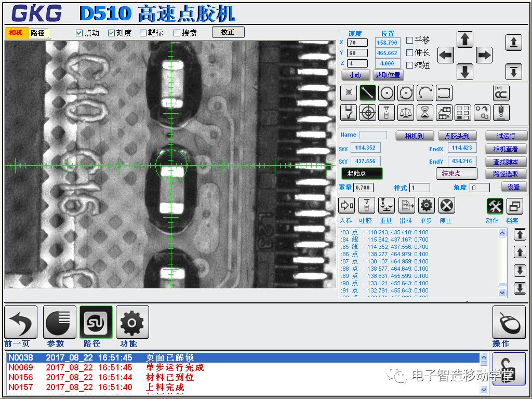This screenshot has height=399, width=532.
Task: Click the CC spacing tool icon
Action: pyautogui.click(x=501, y=92)
